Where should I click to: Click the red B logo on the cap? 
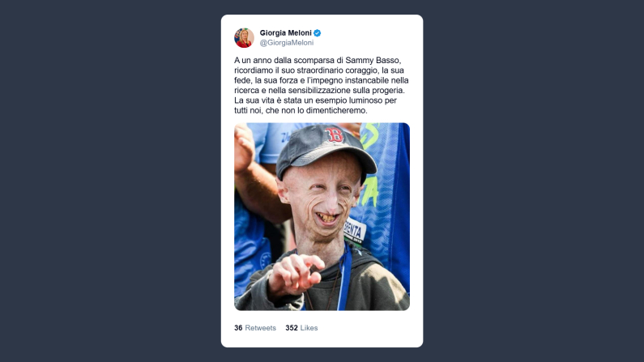click(x=335, y=134)
